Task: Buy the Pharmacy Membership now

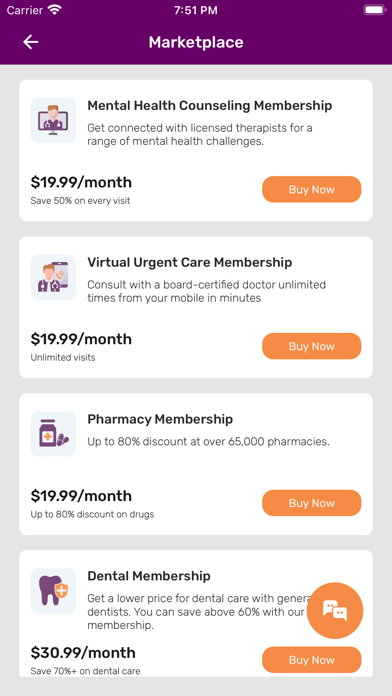Action: (312, 503)
